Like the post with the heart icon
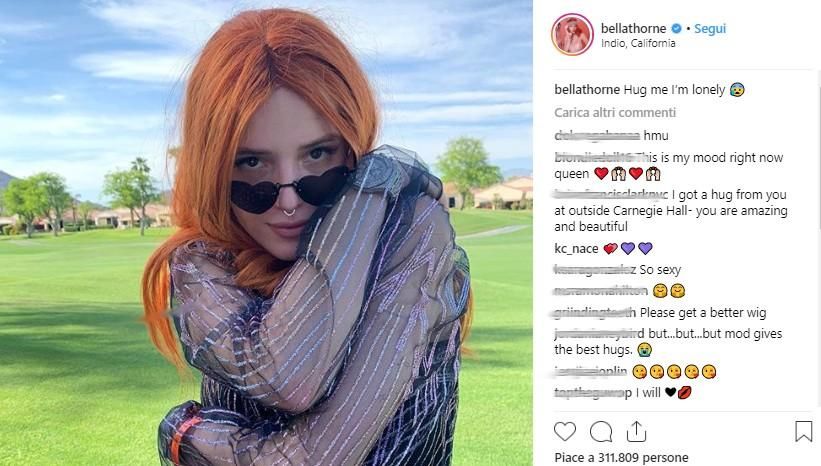 (565, 431)
